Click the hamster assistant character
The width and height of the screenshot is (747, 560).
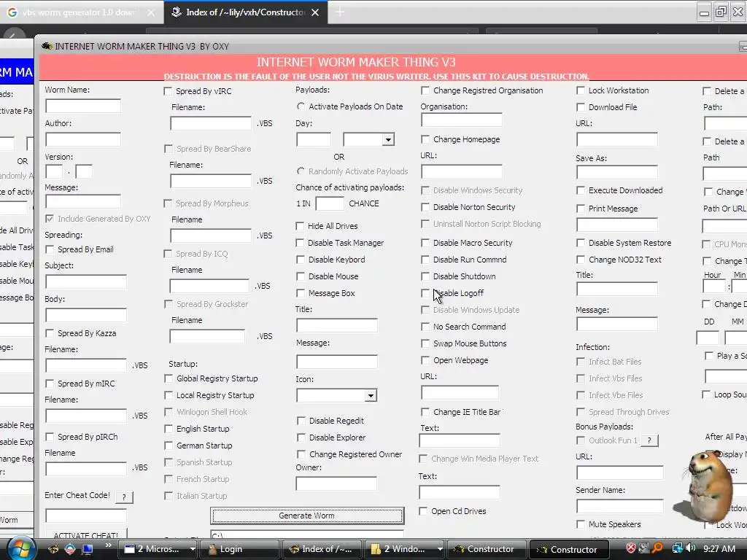pos(708,486)
